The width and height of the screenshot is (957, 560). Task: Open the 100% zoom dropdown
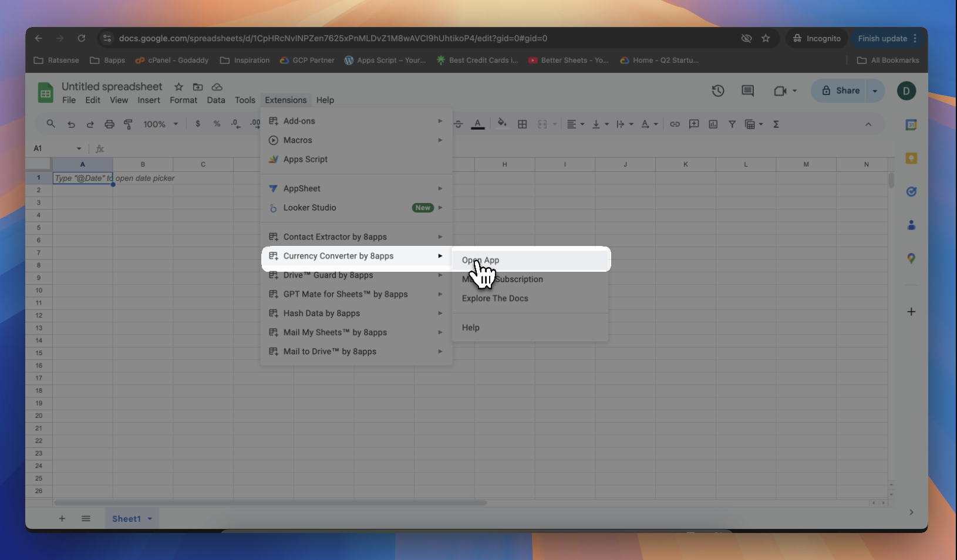click(160, 124)
